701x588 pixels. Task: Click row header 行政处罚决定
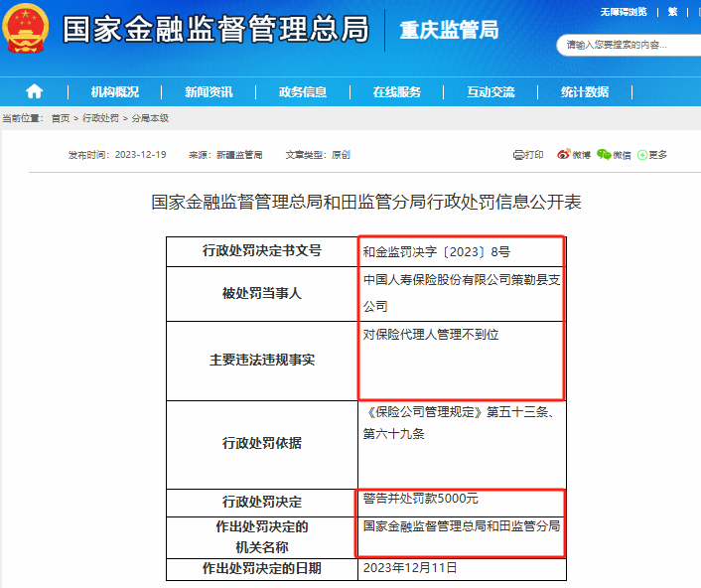(x=262, y=503)
